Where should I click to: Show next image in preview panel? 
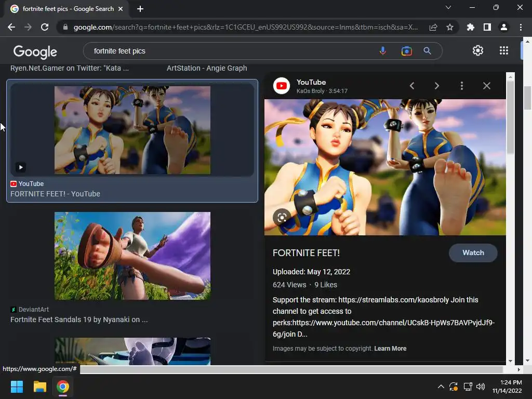pyautogui.click(x=436, y=86)
